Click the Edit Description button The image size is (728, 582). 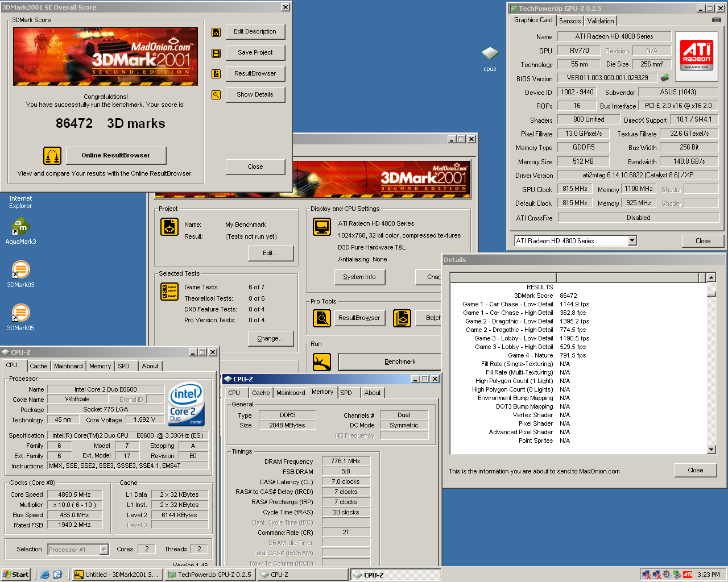pos(255,32)
